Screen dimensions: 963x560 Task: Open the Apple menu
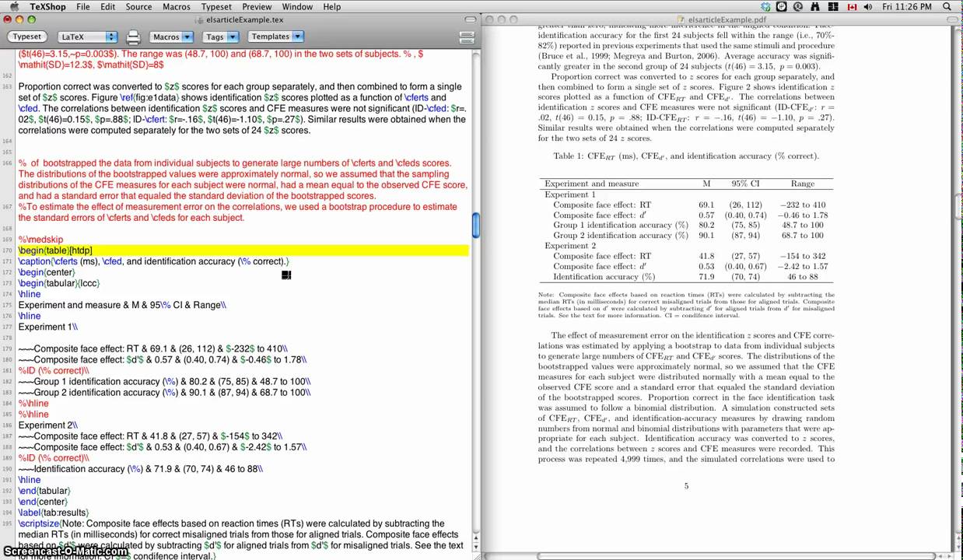tap(13, 6)
